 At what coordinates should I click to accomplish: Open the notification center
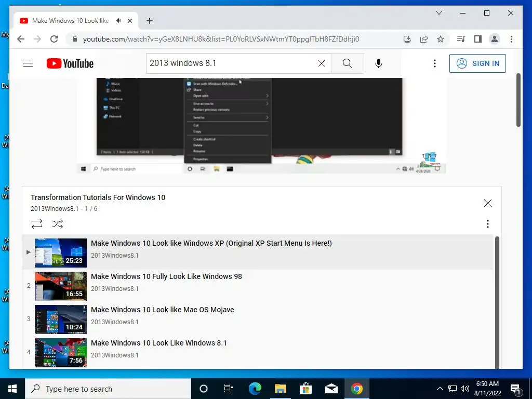click(x=516, y=389)
